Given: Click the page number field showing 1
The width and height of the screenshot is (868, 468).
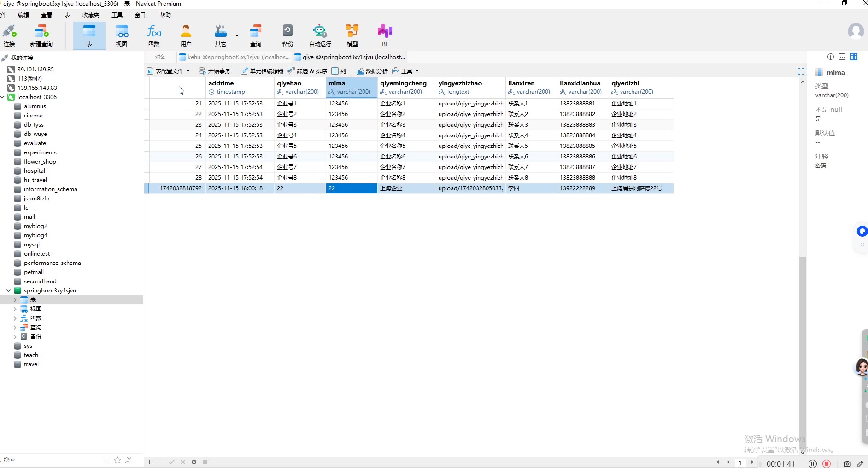Looking at the screenshot, I should coord(740,462).
